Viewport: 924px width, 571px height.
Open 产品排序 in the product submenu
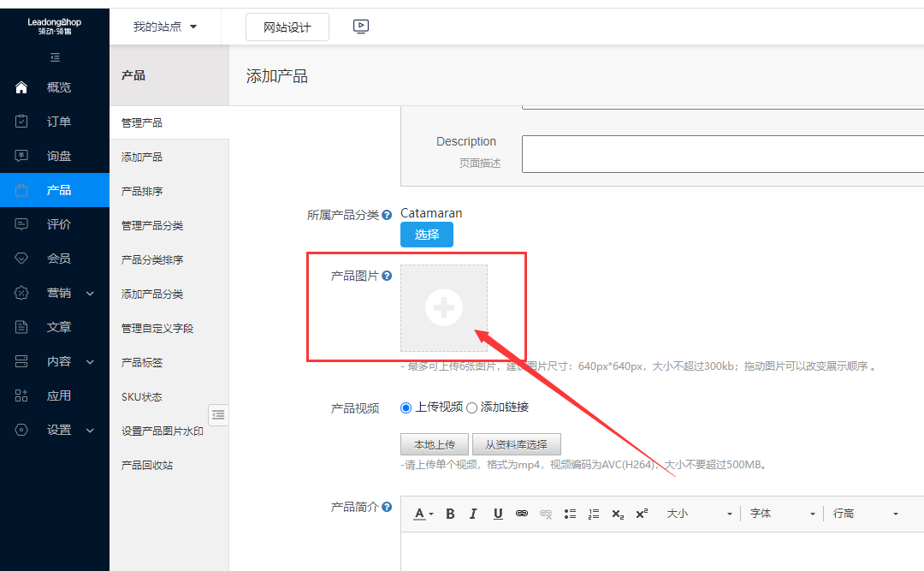tap(142, 191)
